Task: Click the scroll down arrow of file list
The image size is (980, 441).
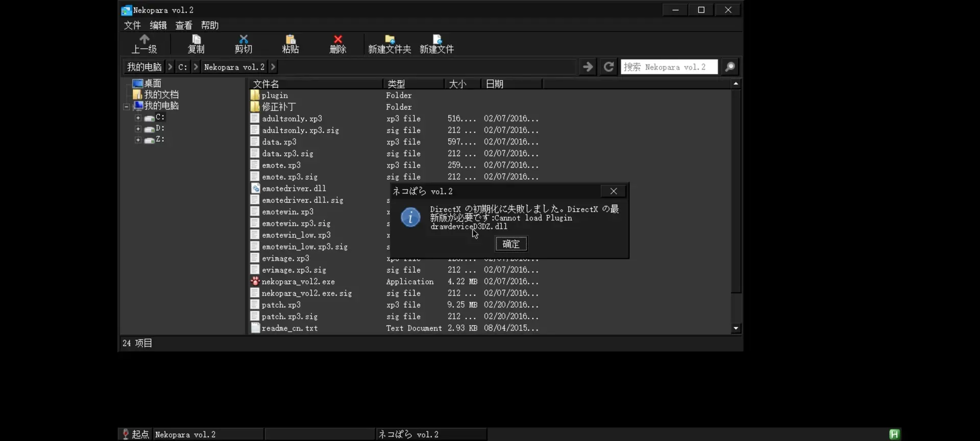Action: 736,329
